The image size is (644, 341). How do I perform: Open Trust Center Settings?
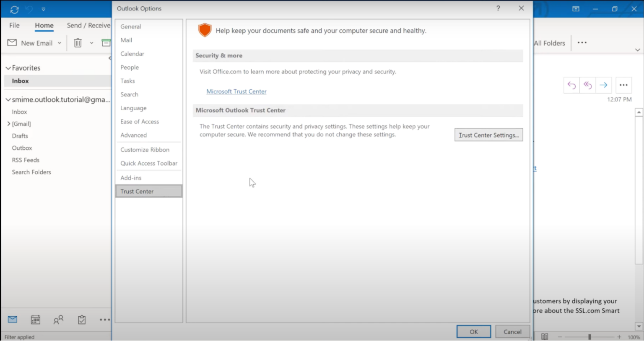pos(488,135)
